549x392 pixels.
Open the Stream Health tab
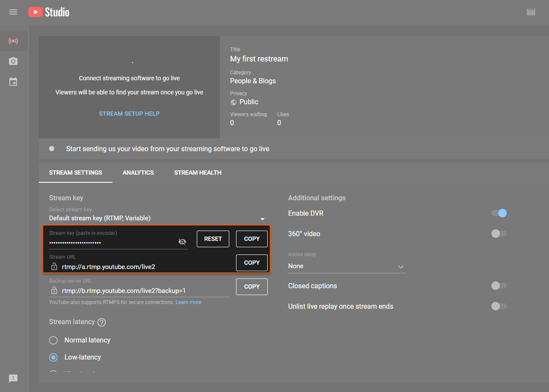pos(198,173)
